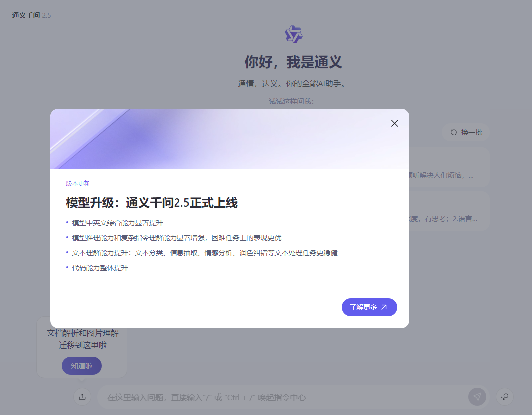Image resolution: width=532 pixels, height=415 pixels.
Task: Click the suggestion card ending 有思考；2.语言
Action: pyautogui.click(x=449, y=211)
